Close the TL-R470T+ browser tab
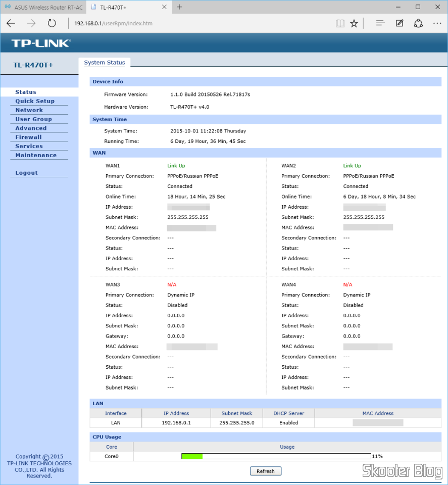 pyautogui.click(x=165, y=7)
